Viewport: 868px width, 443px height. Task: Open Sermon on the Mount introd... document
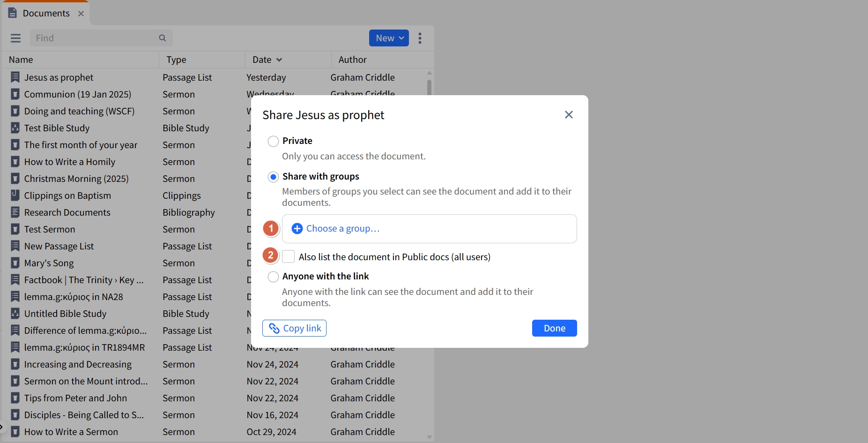click(x=86, y=381)
